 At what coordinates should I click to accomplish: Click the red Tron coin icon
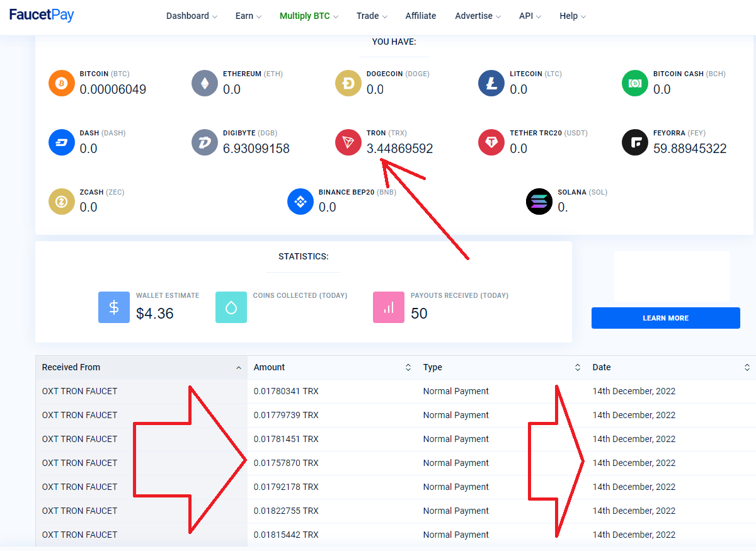348,142
